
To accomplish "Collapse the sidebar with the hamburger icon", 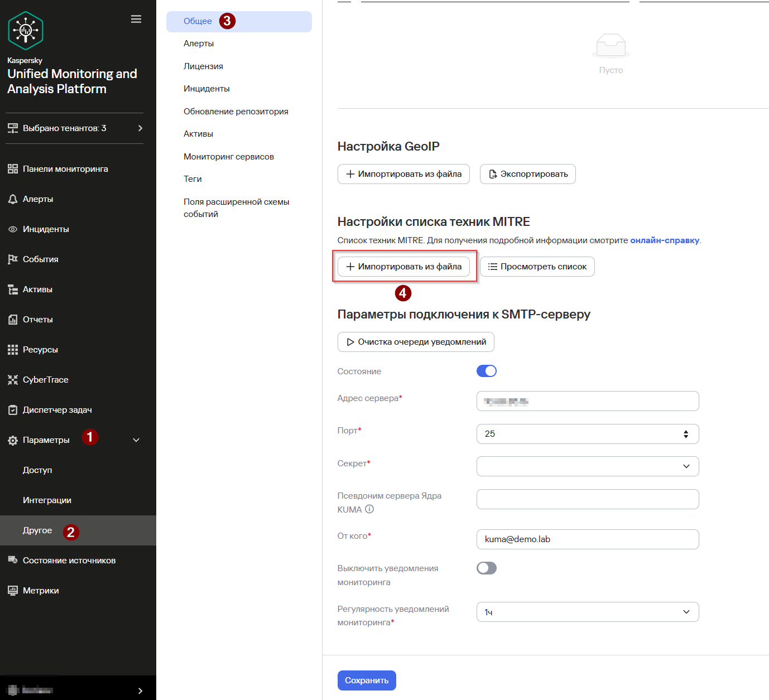I will [136, 19].
